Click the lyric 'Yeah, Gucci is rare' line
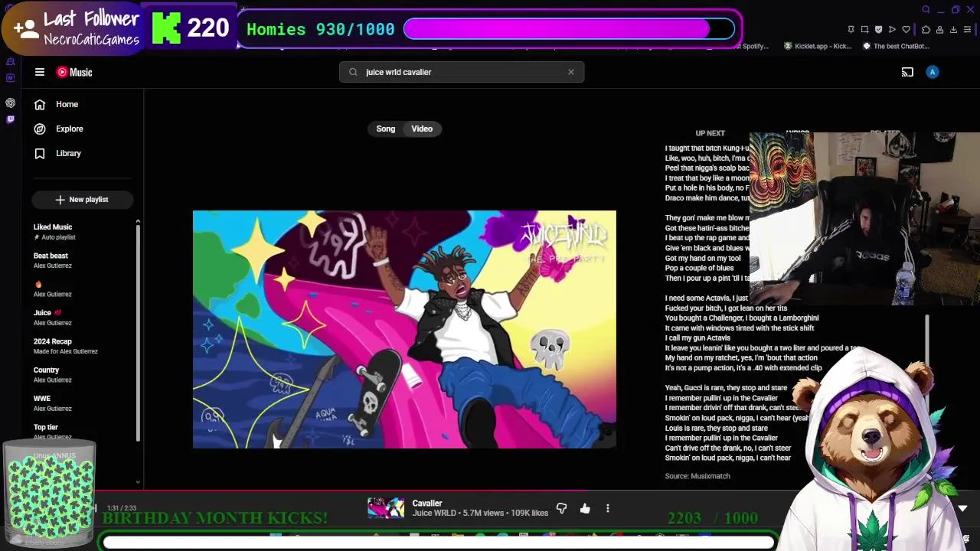 tap(726, 388)
